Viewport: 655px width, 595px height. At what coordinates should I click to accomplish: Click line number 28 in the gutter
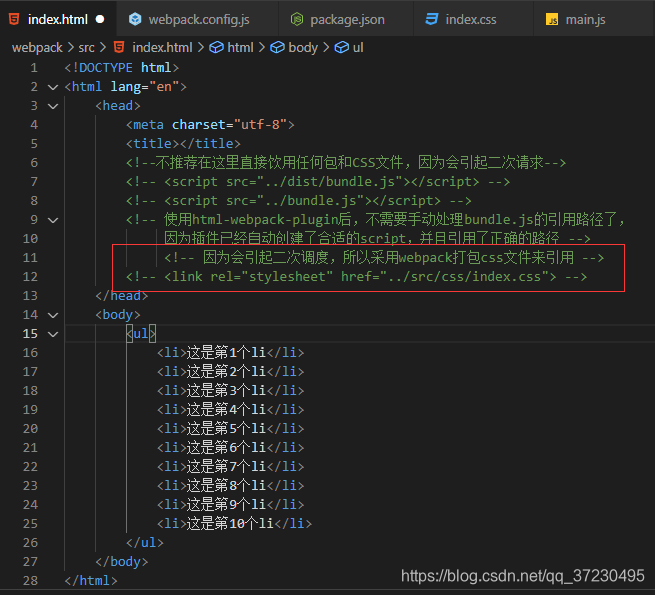pos(30,580)
